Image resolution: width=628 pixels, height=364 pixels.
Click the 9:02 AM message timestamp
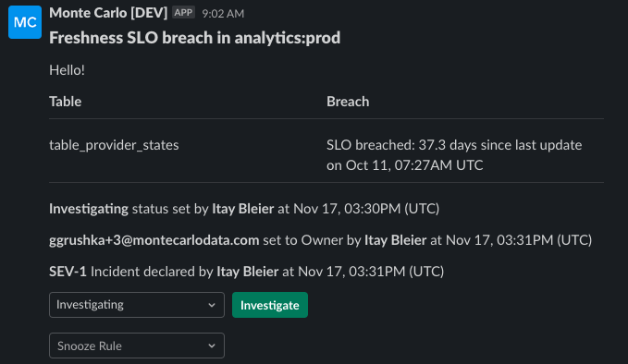(223, 14)
